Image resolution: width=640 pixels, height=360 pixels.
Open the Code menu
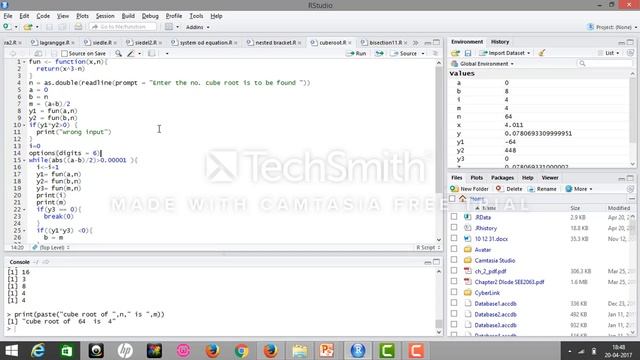tap(43, 16)
